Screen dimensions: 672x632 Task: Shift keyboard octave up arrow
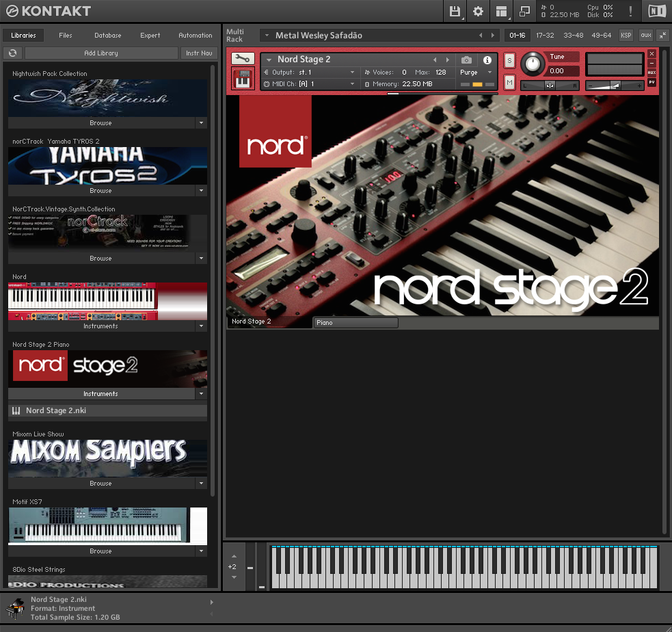[x=234, y=556]
